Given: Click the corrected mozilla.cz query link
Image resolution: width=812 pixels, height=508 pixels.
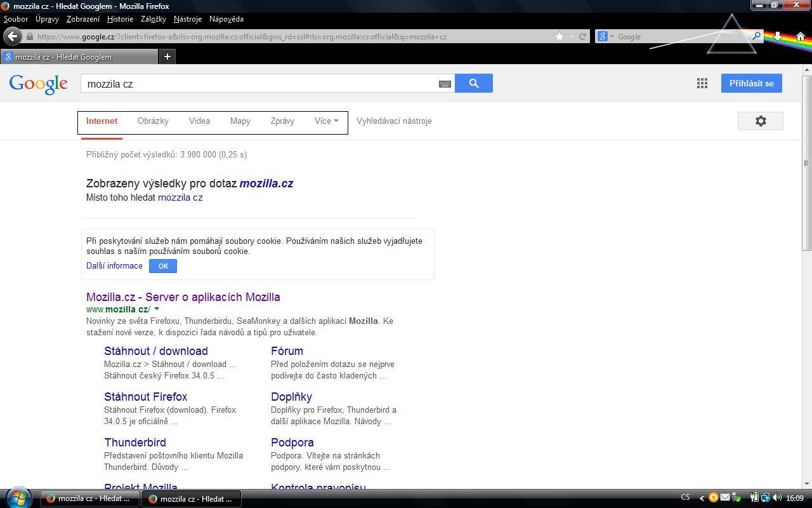Looking at the screenshot, I should (266, 184).
